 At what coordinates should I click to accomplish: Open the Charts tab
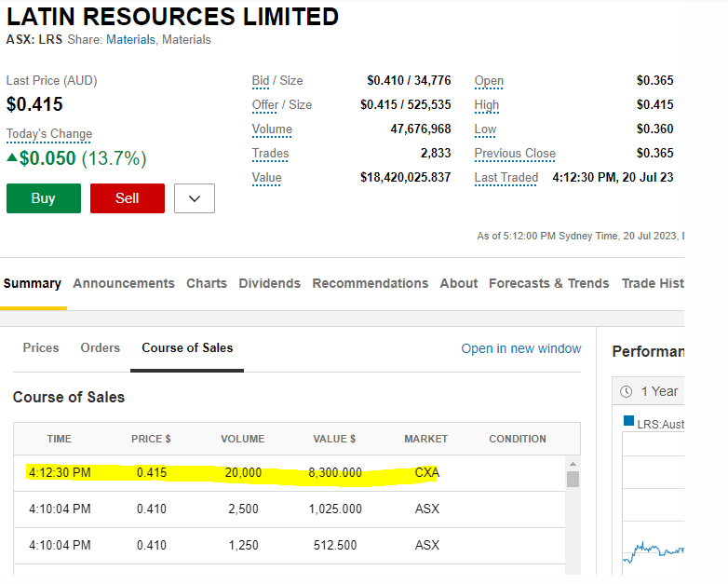point(207,283)
